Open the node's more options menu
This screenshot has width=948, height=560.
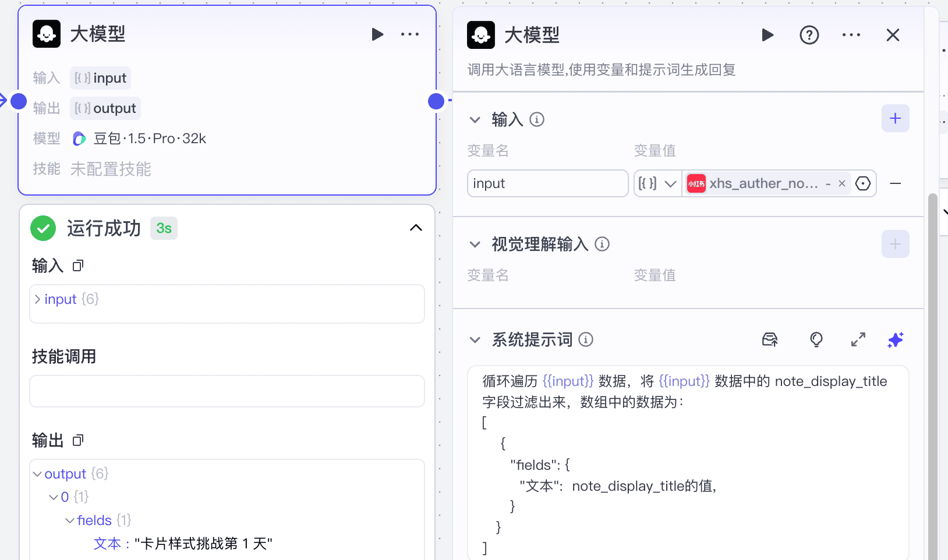(x=410, y=34)
